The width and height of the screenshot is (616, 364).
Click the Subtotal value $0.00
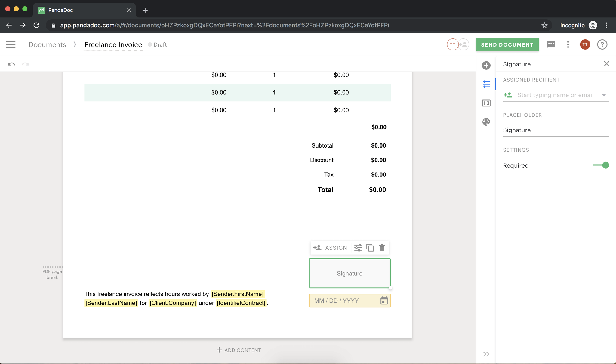(x=378, y=145)
